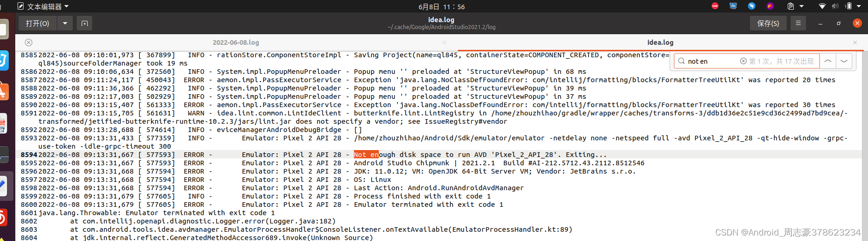Viewport: 868px width, 241px height.
Task: Close the idea.log tab
Action: click(855, 42)
